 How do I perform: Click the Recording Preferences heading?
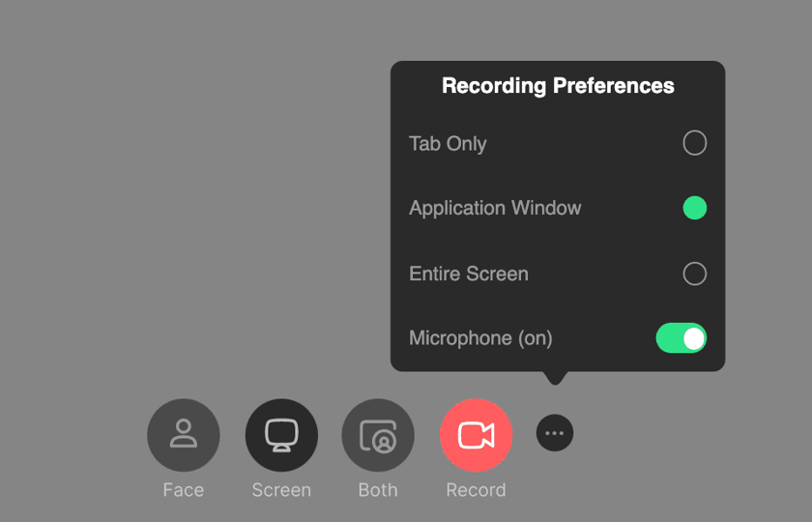coord(558,86)
